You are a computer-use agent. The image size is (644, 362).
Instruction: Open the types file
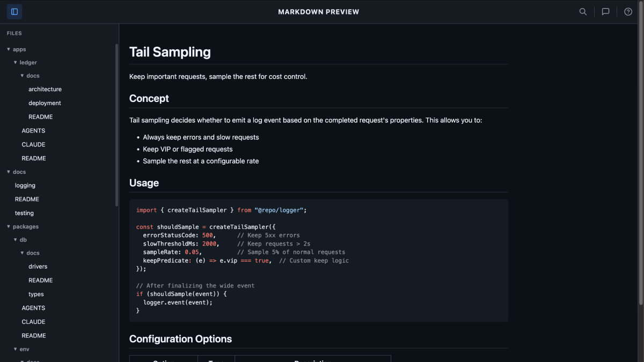point(36,294)
